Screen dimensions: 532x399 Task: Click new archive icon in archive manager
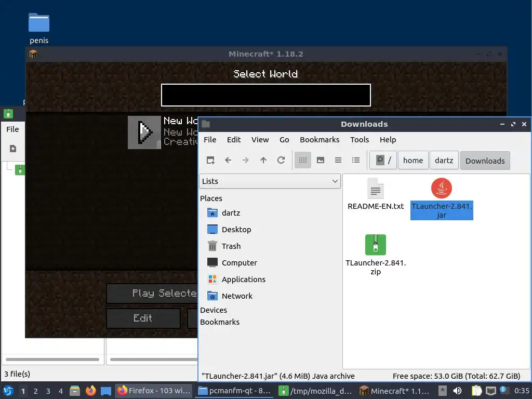point(13,149)
